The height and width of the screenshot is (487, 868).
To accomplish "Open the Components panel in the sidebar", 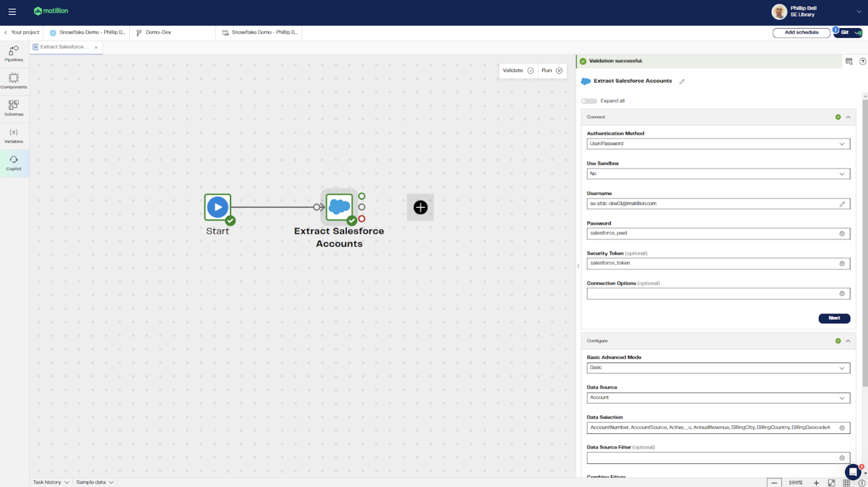I will pos(13,81).
